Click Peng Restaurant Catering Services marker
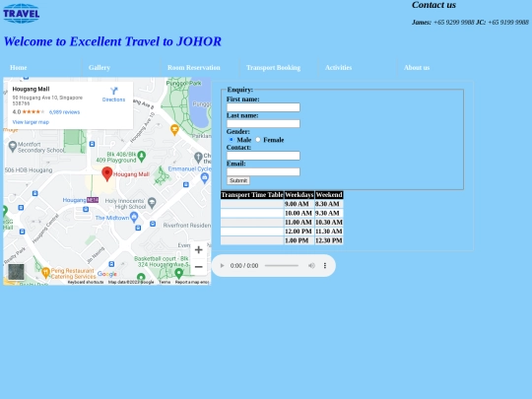 tap(45, 273)
